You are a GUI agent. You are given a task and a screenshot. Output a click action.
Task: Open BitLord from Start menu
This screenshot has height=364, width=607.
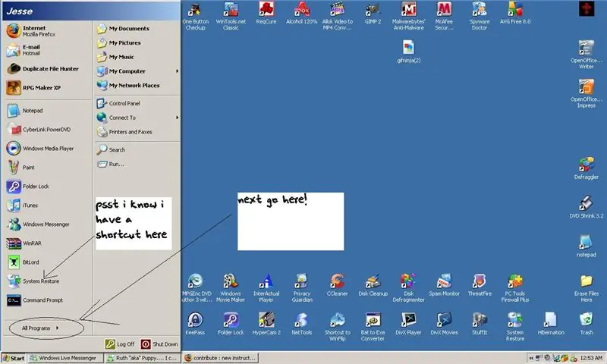pos(46,262)
